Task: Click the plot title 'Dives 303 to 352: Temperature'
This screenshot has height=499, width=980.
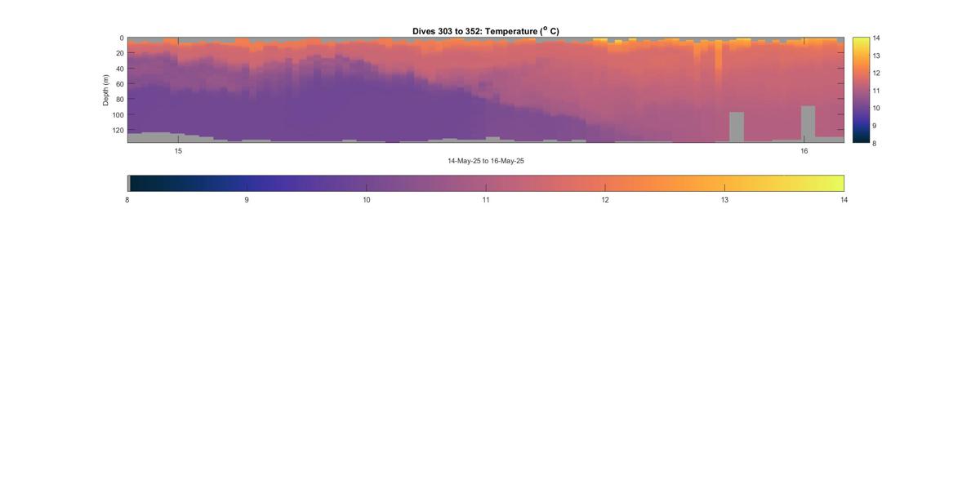Action: point(486,31)
